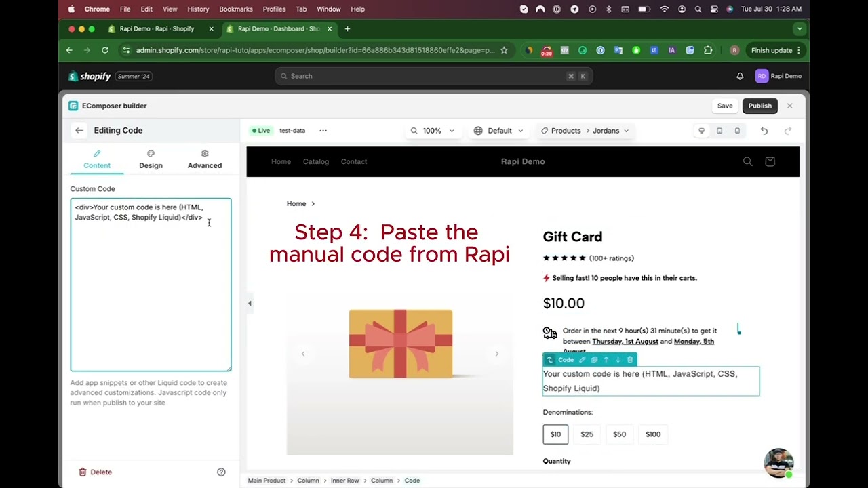Image resolution: width=868 pixels, height=488 pixels.
Task: Click the Home breadcrumb above the product
Action: [x=296, y=203]
